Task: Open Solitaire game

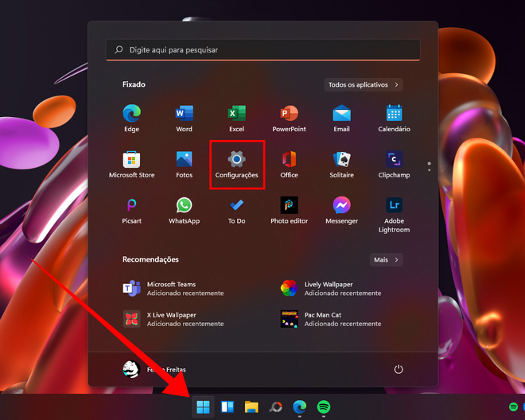Action: point(341,164)
